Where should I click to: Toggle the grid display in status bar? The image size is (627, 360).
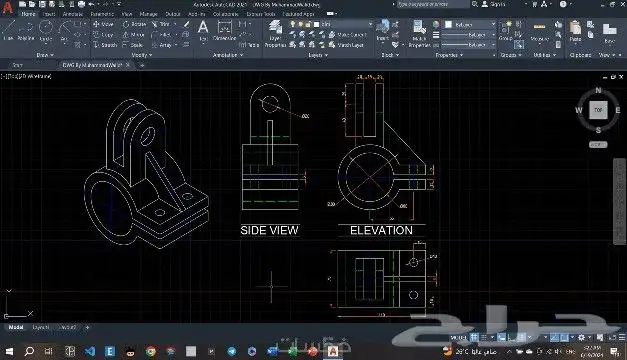(x=474, y=338)
